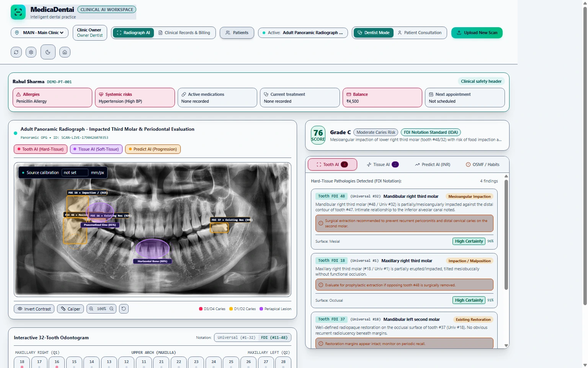Click the findings panel scrollbar thumb
This screenshot has height=368, width=588.
[x=506, y=235]
